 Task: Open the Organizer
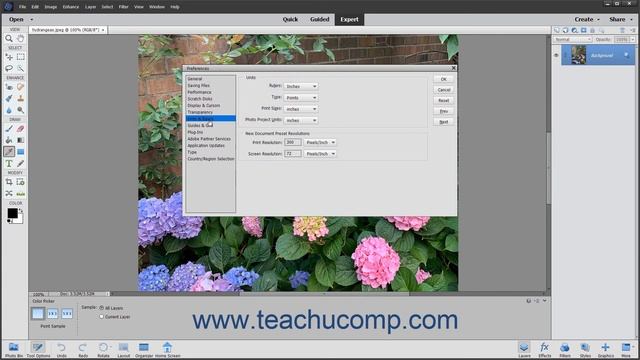tap(144, 350)
